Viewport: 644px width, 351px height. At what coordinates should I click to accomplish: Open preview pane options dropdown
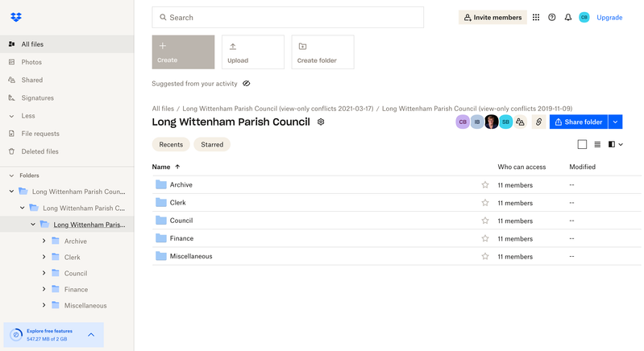click(x=616, y=145)
